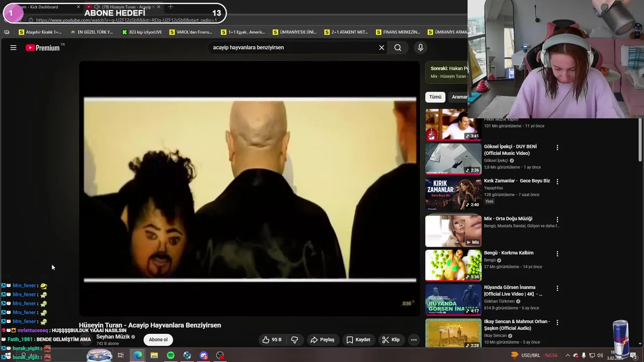Open more actions under the video
Screen dimensions: 644x362
414,340
